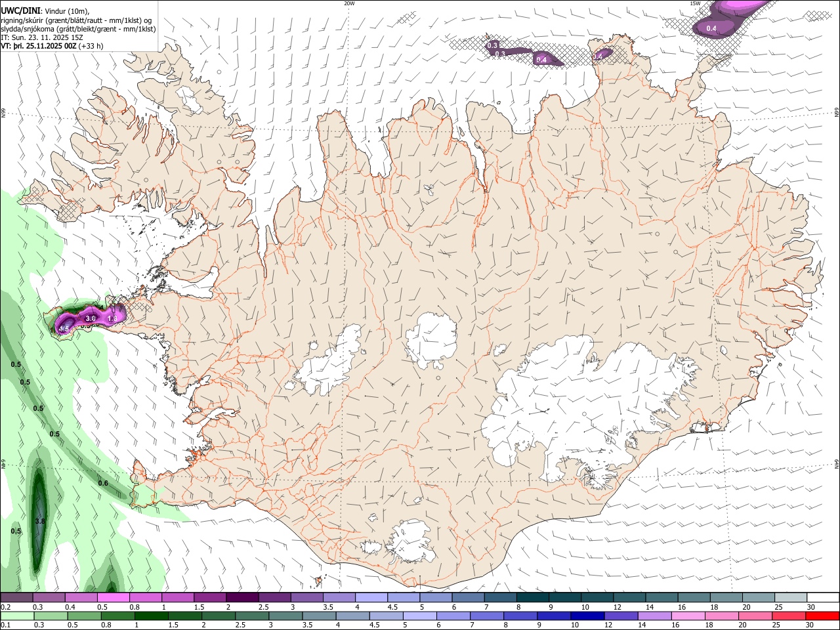Viewport: 840px width, 630px height.
Task: Click the 3.8 rain maximum label offshore
Action: pyautogui.click(x=39, y=522)
